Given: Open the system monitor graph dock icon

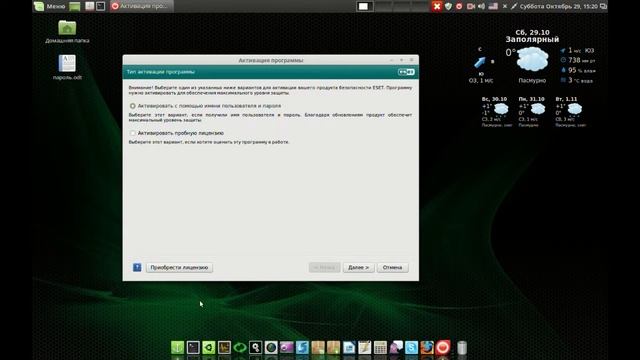Looking at the screenshot, I should click(224, 347).
